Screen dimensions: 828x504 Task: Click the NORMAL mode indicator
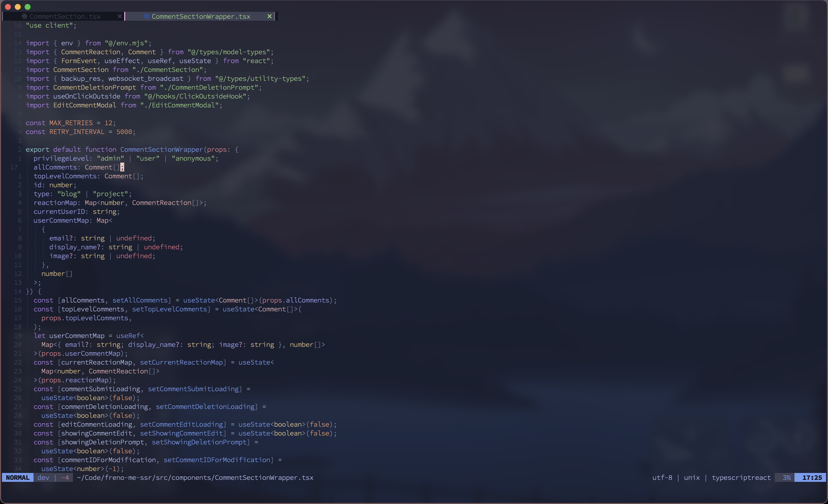(17, 477)
